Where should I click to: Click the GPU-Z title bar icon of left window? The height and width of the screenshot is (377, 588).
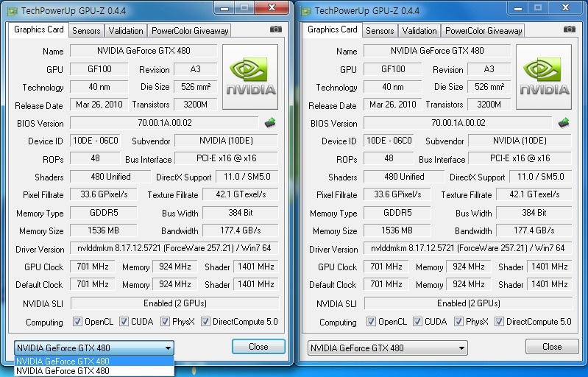(13, 11)
